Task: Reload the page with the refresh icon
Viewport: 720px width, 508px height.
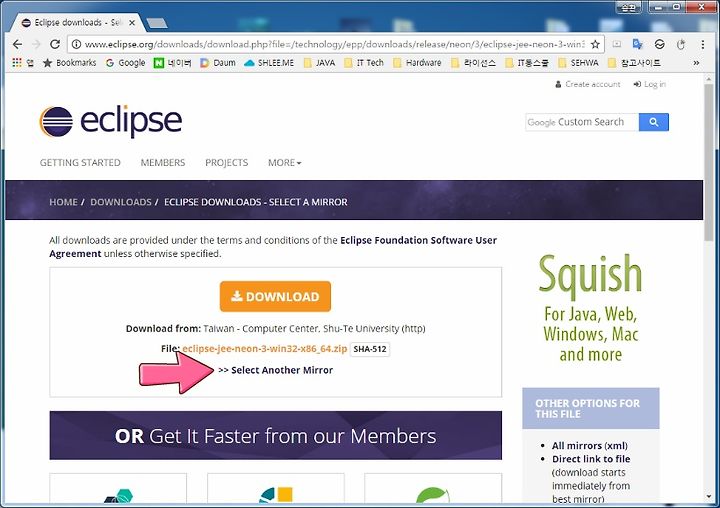Action: 55,44
